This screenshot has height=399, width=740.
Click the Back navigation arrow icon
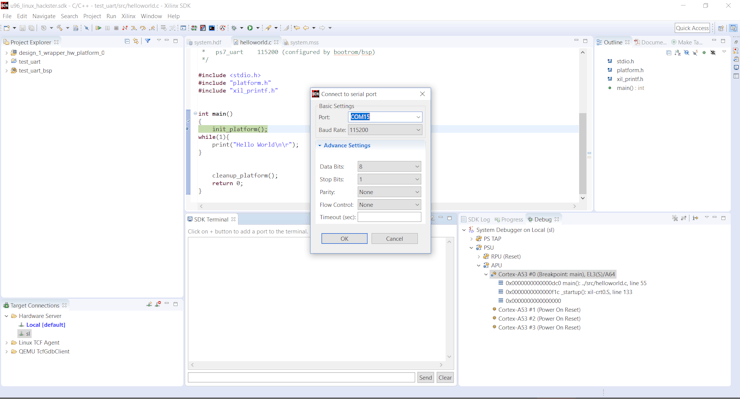306,28
